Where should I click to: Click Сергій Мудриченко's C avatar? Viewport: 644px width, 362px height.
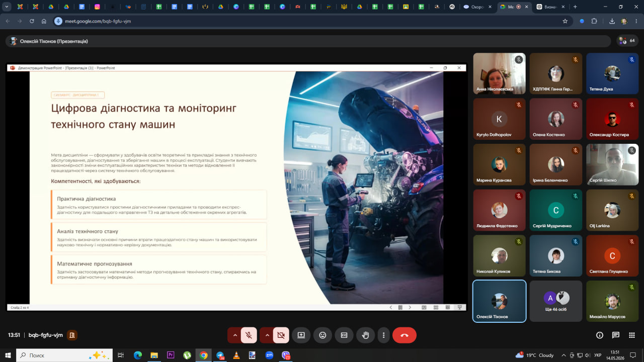(x=556, y=210)
